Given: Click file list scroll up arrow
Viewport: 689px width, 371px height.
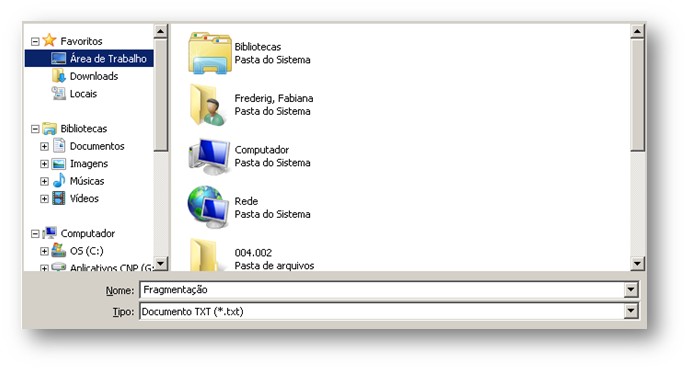Looking at the screenshot, I should (637, 31).
